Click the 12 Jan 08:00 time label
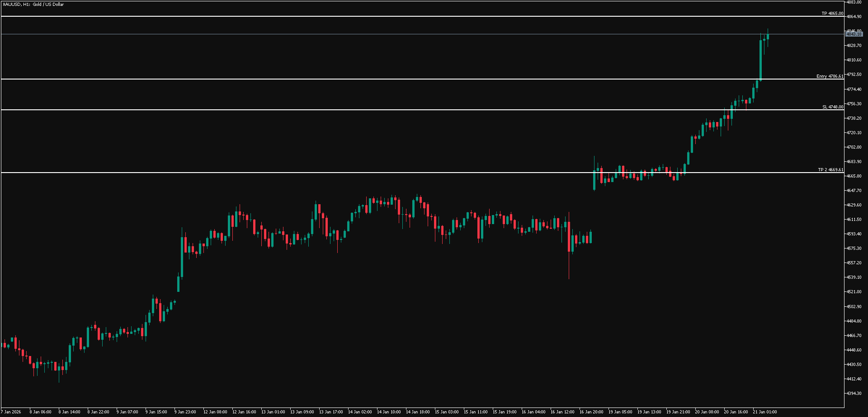 [215, 412]
